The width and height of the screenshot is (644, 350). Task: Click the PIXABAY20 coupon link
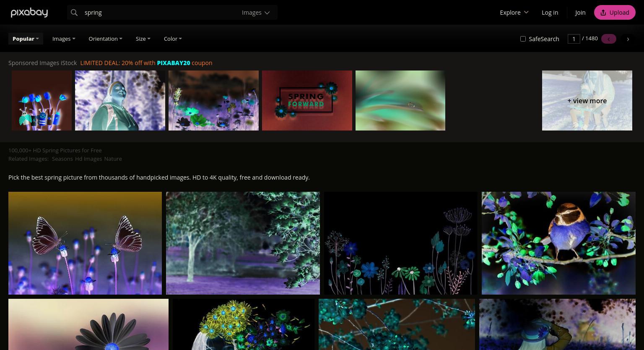[x=174, y=63]
